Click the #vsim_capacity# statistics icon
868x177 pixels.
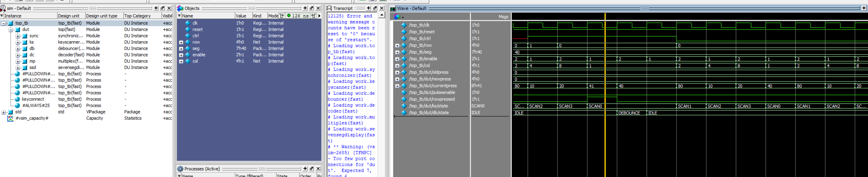11,118
